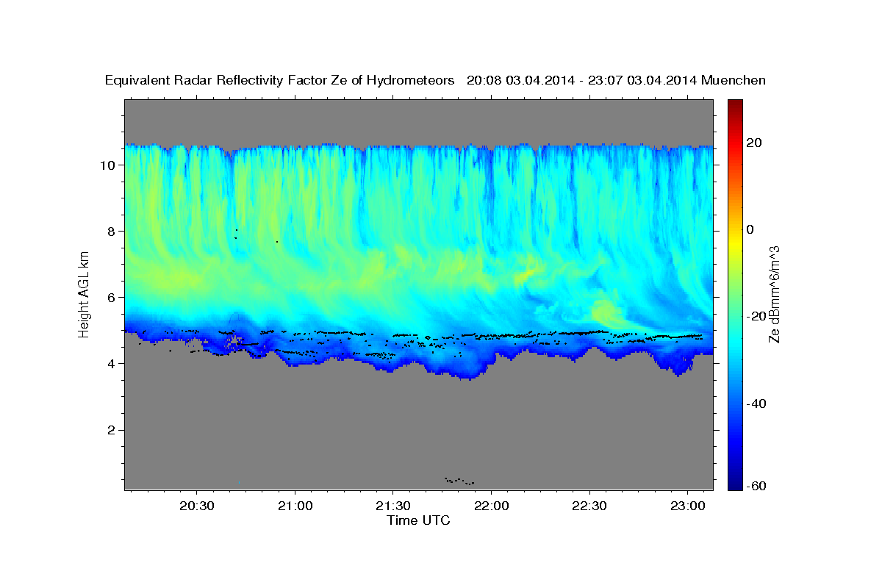Viewport: 882px width, 588px height.
Task: Click the 23:00 time tick label
Action: coord(686,506)
